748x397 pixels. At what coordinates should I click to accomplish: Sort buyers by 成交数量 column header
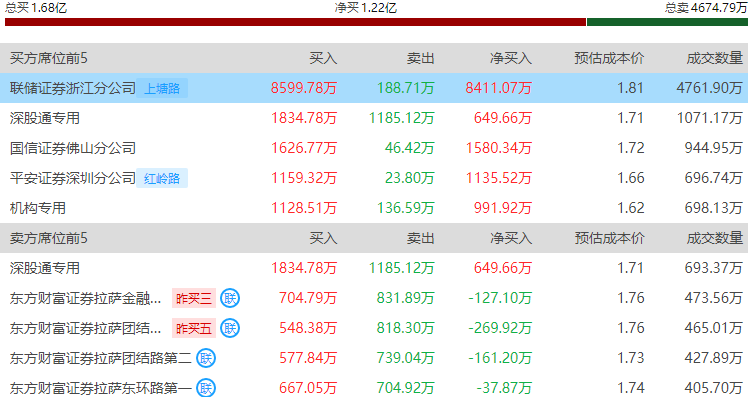tap(715, 58)
